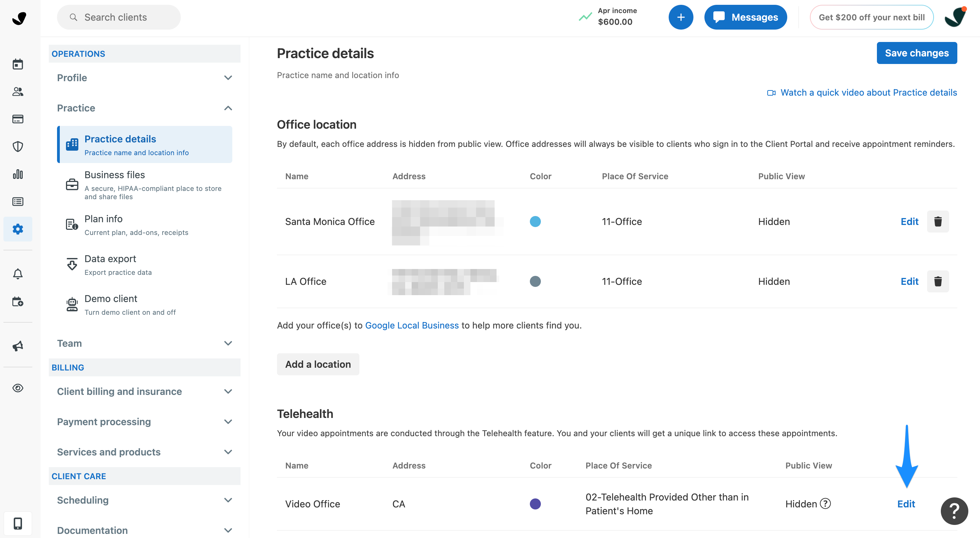Click the billing card icon in sidebar

pos(18,119)
